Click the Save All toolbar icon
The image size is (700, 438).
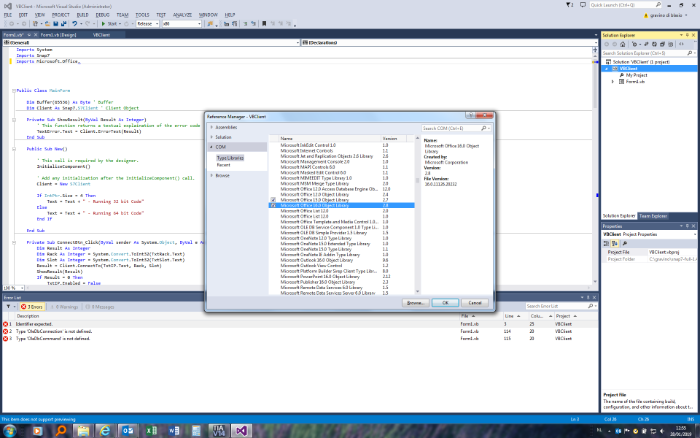click(x=63, y=24)
